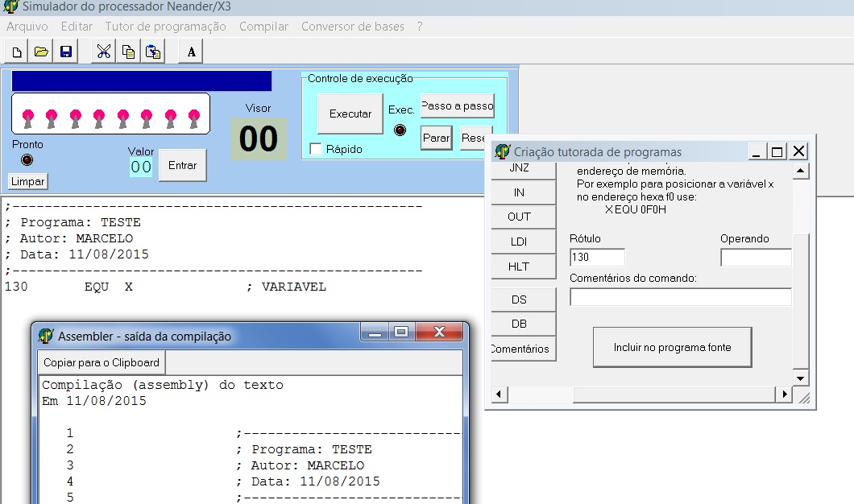Save the program with the floppy disk icon
Image resolution: width=854 pixels, height=504 pixels.
coord(66,52)
